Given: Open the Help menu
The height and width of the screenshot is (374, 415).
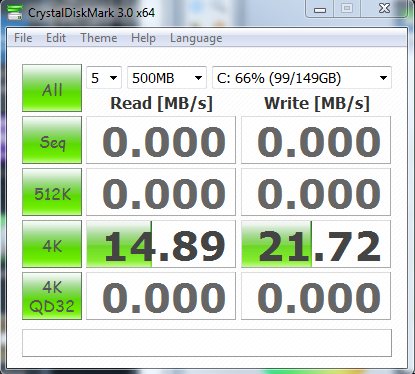Looking at the screenshot, I should (x=143, y=38).
